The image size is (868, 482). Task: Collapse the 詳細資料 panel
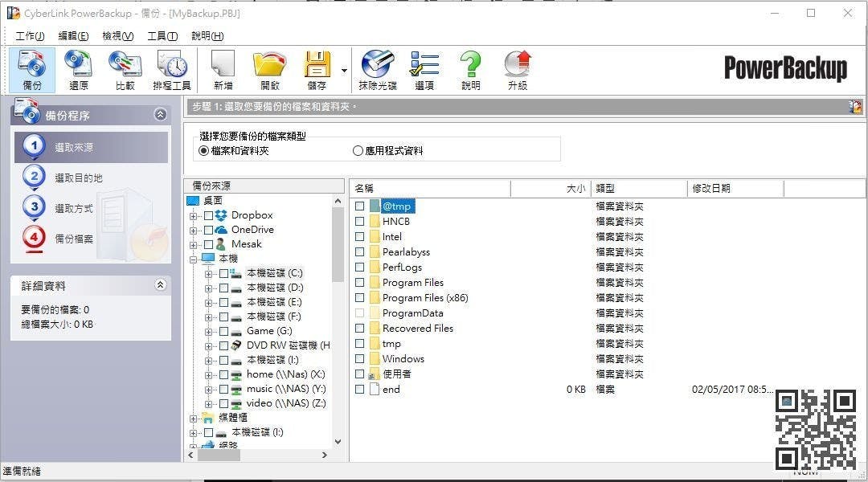[161, 285]
